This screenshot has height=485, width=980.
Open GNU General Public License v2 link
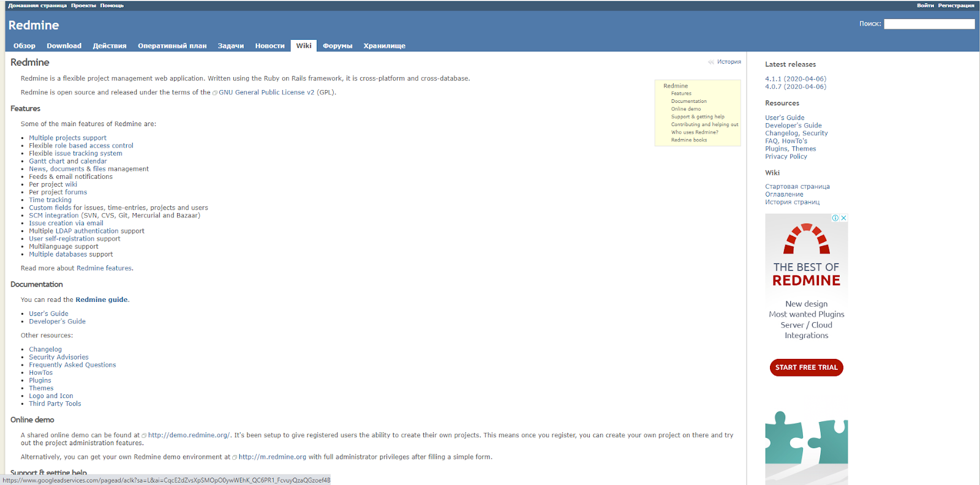click(x=266, y=92)
